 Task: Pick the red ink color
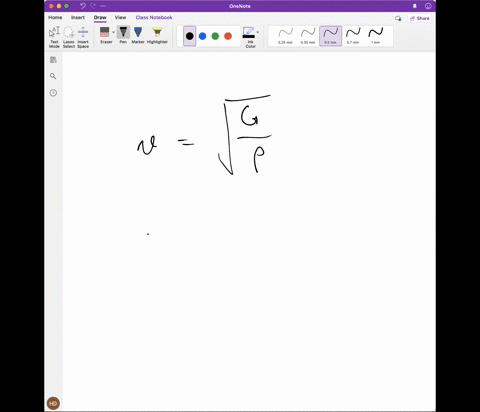tap(228, 36)
